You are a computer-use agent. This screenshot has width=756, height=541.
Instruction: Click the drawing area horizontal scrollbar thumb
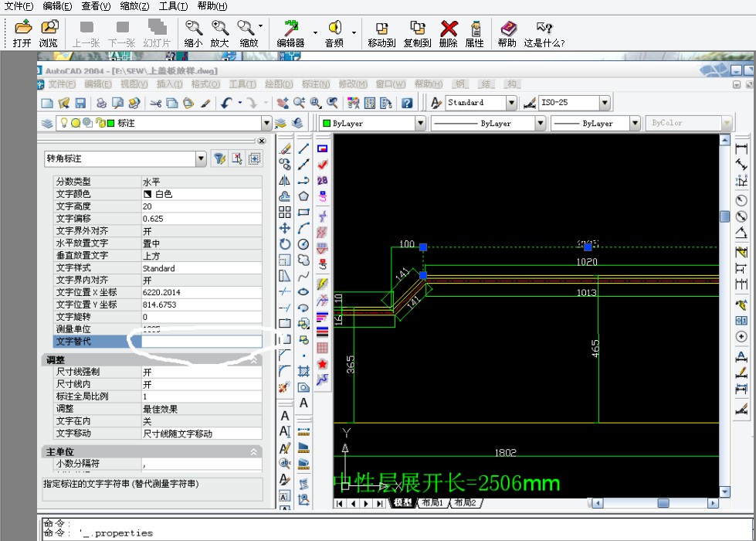click(663, 503)
